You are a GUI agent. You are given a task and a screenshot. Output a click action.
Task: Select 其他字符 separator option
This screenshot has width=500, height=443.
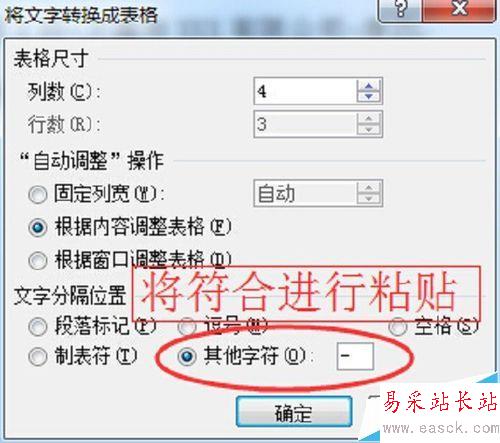click(187, 357)
